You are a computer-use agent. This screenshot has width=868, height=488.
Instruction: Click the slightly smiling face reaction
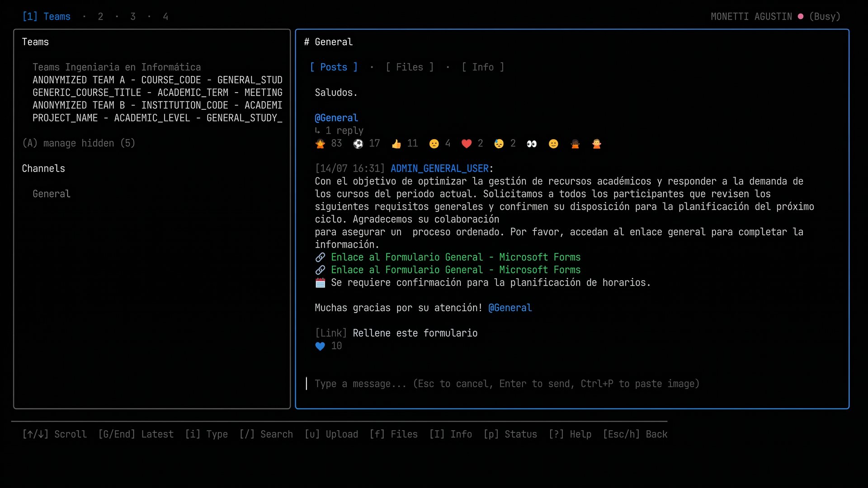click(553, 144)
